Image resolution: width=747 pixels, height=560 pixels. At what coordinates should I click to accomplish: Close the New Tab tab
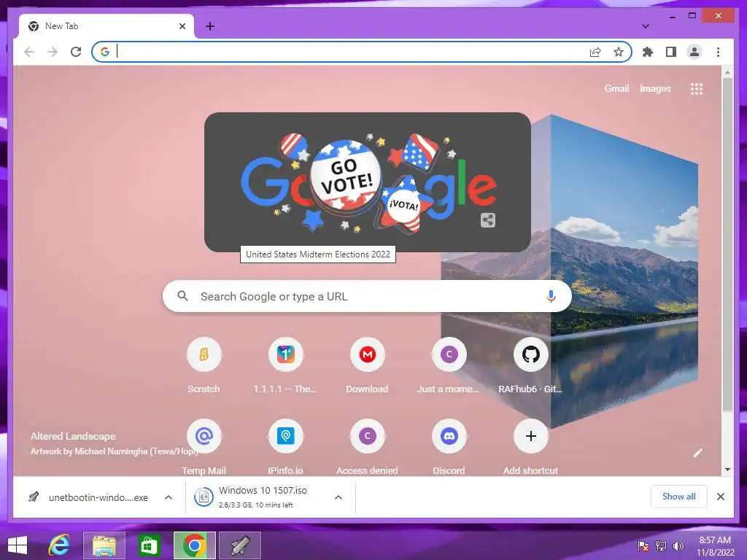[x=182, y=26]
